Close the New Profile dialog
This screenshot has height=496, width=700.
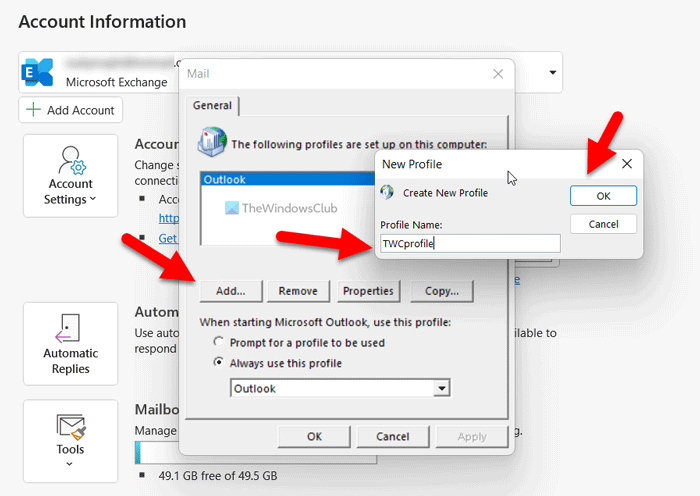coord(627,164)
